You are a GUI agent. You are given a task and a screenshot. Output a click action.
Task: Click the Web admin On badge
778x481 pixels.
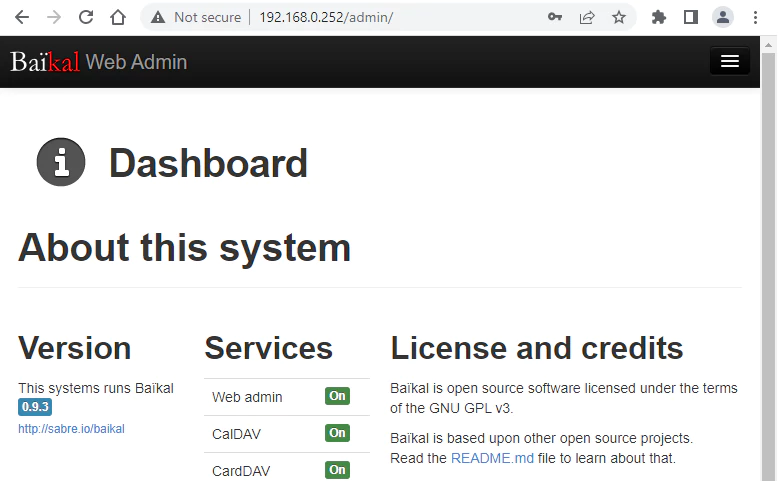pos(337,396)
